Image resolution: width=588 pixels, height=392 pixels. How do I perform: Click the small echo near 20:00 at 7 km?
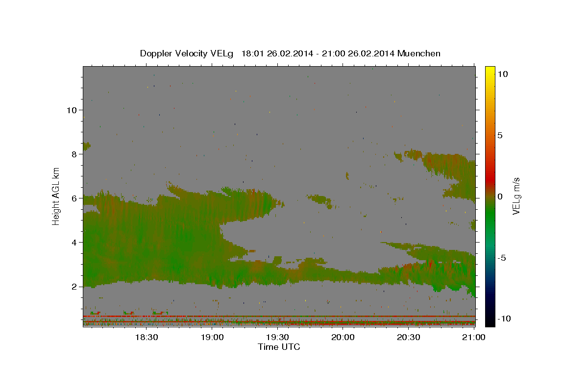(x=347, y=175)
